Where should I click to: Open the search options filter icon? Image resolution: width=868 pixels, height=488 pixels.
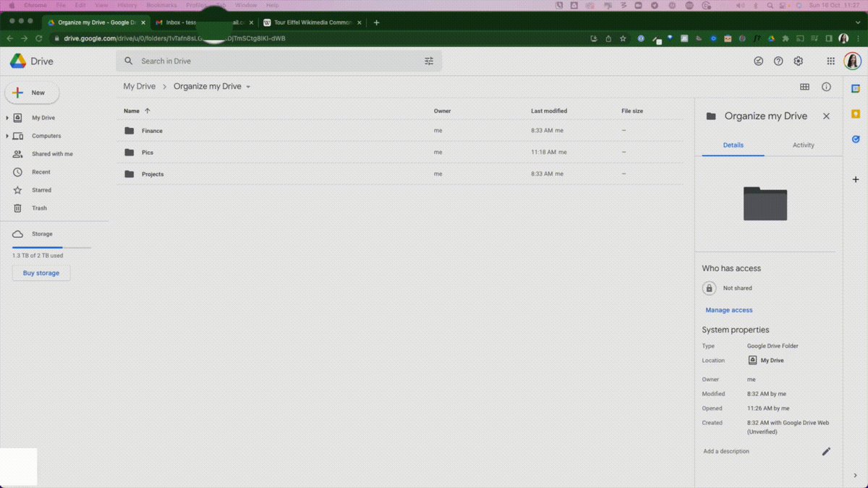[x=429, y=61]
